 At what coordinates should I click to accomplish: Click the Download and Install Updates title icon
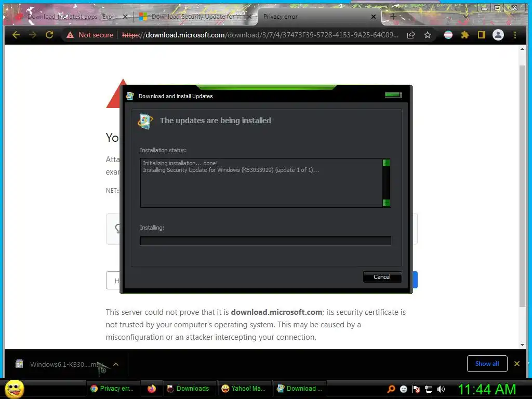tap(130, 96)
